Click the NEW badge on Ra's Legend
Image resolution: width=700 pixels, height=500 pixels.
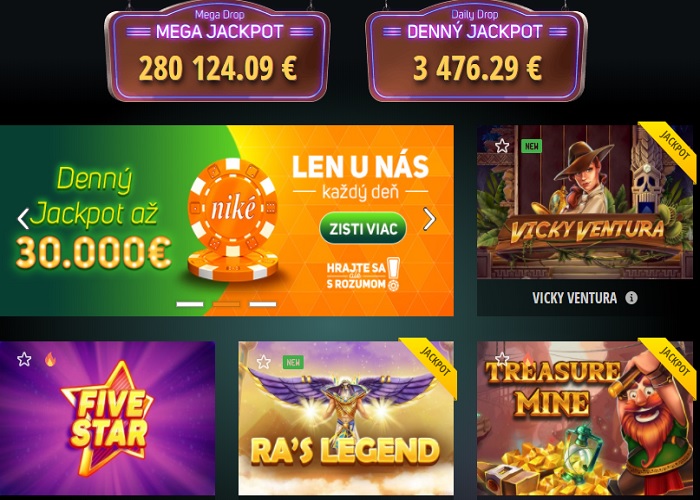click(293, 362)
